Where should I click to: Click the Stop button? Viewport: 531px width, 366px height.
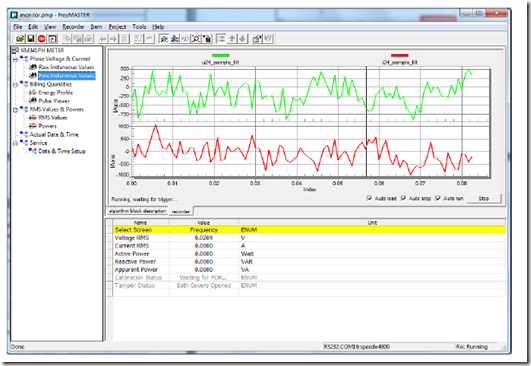484,198
